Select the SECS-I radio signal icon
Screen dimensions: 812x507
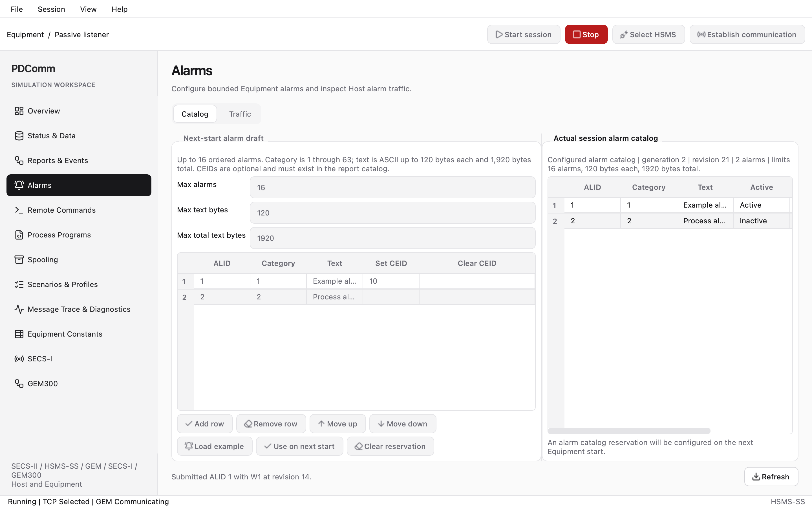click(x=19, y=359)
